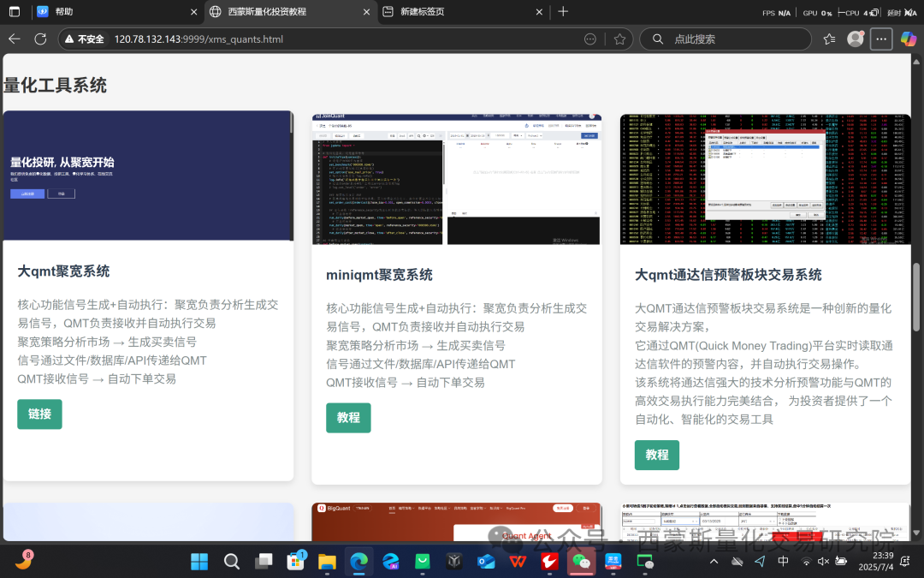Click the muted volume tray icon
This screenshot has height=578, width=924.
(x=823, y=562)
